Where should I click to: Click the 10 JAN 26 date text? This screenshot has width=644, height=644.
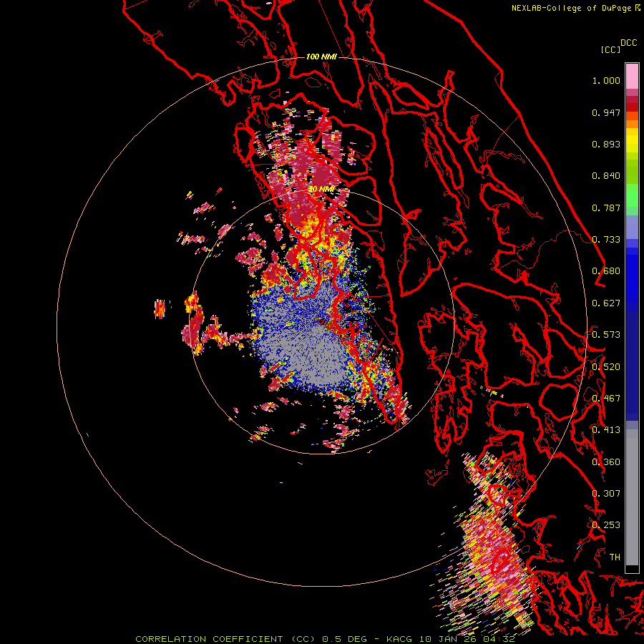(x=449, y=639)
